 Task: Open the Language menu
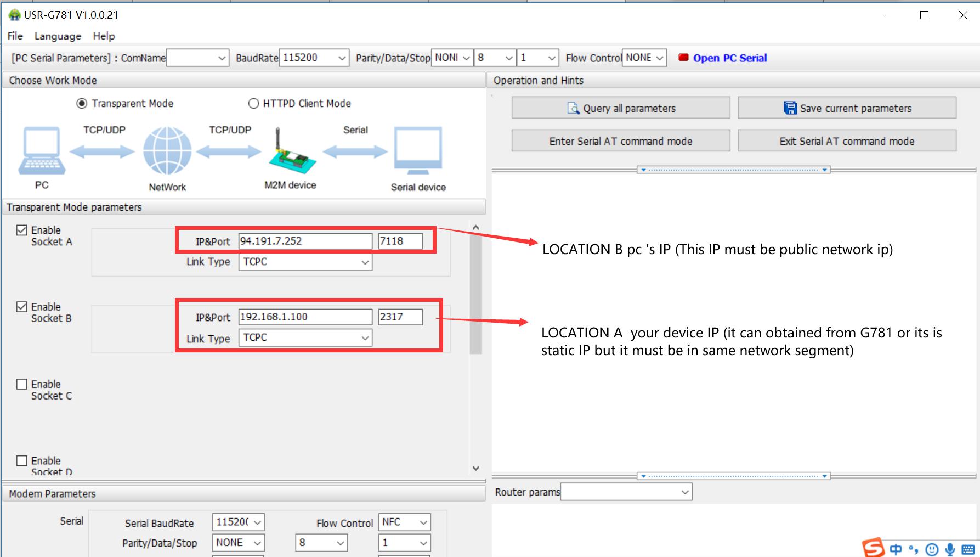tap(58, 36)
